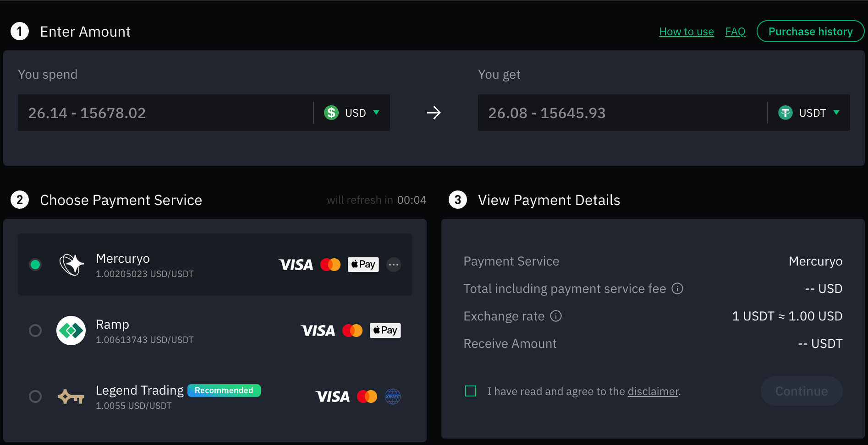Click the exchange rate value 1 USDT ≈ 1.00 USD

pos(787,316)
